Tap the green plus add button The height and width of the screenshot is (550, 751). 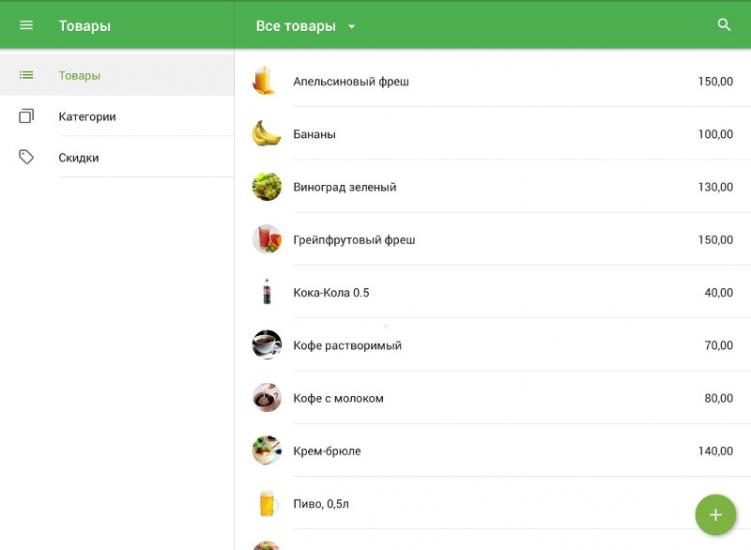(716, 515)
